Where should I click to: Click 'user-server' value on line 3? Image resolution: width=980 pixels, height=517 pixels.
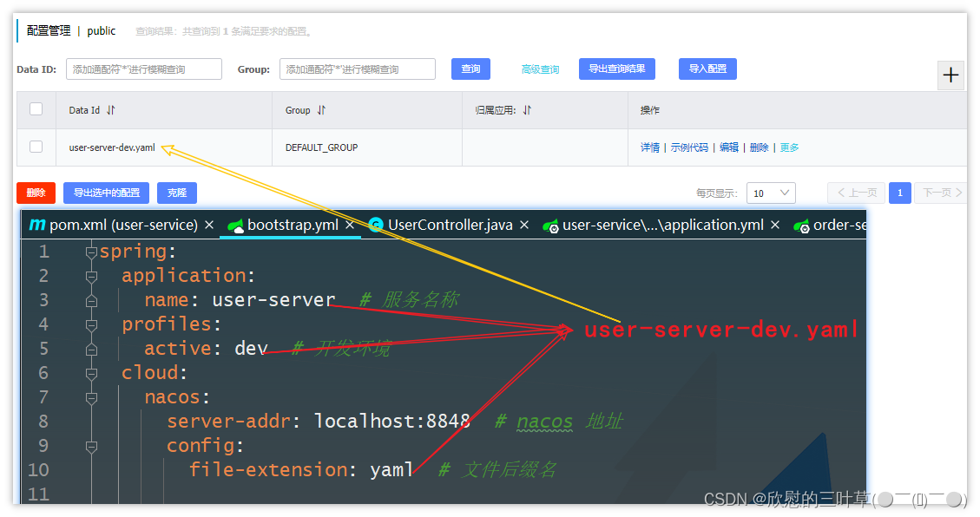273,300
